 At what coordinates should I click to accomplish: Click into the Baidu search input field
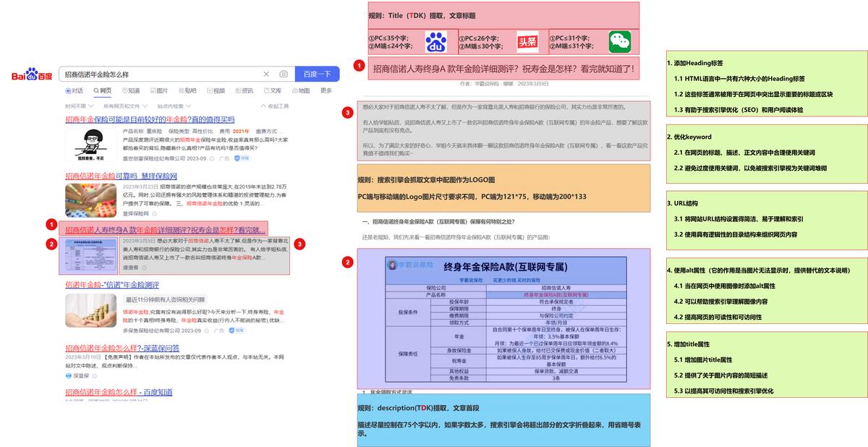point(159,74)
